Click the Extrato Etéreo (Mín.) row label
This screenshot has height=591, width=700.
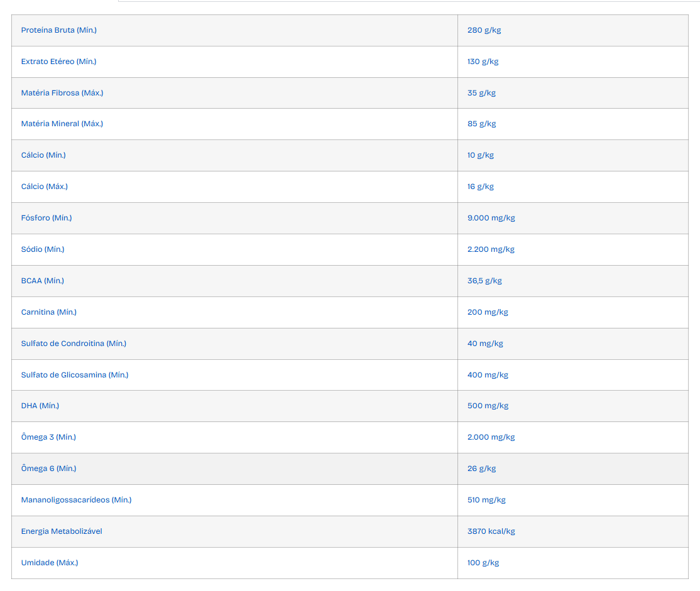58,62
